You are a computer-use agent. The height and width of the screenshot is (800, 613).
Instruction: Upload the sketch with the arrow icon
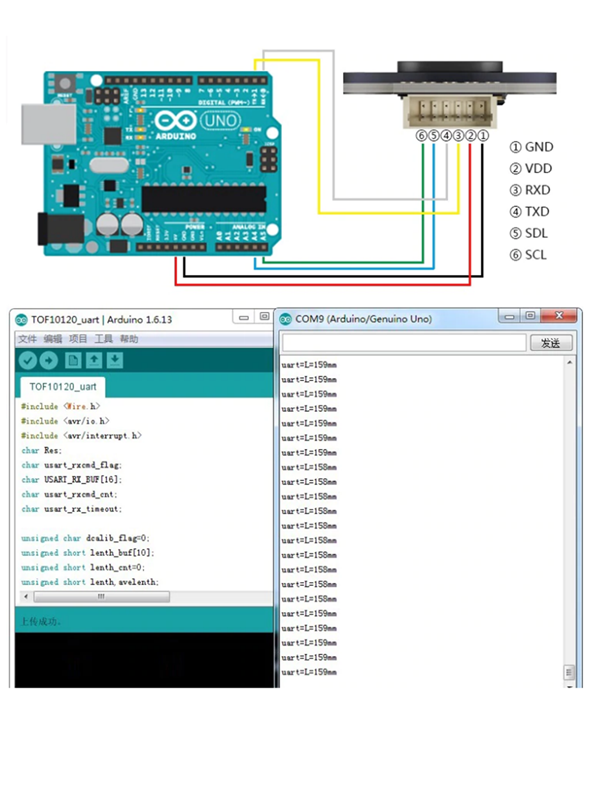coord(48,360)
